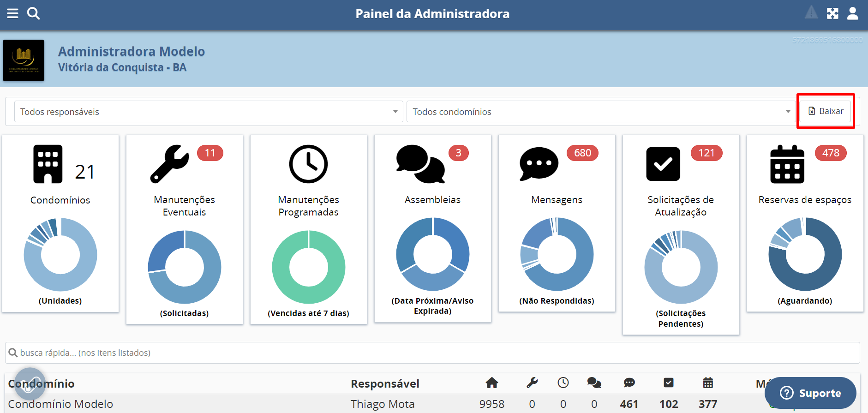
Task: Open the user profile icon
Action: coord(852,13)
